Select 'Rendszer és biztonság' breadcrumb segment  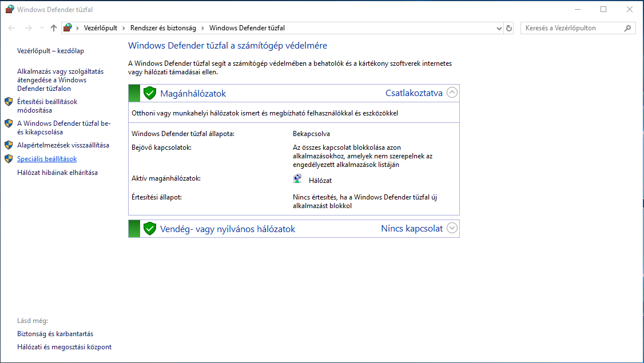(163, 28)
